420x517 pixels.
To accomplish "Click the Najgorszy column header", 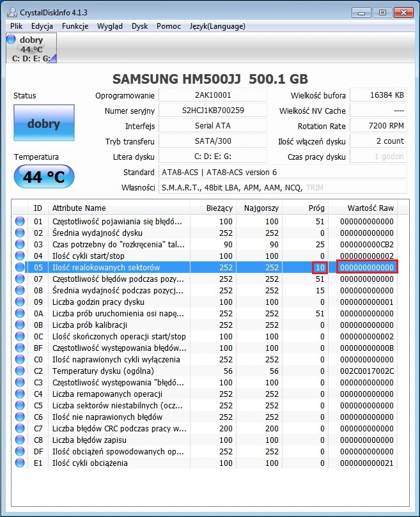I will tap(259, 208).
